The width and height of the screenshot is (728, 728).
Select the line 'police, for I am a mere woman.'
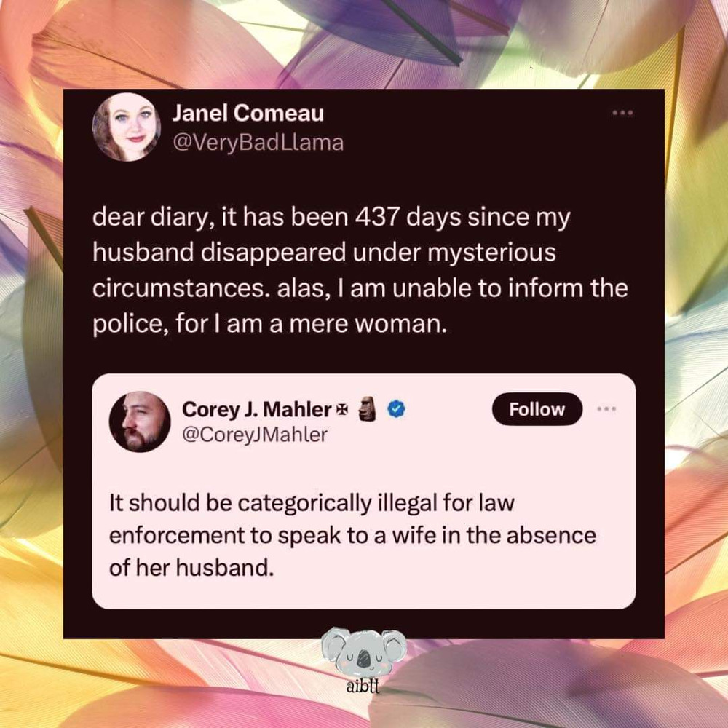pos(269,324)
